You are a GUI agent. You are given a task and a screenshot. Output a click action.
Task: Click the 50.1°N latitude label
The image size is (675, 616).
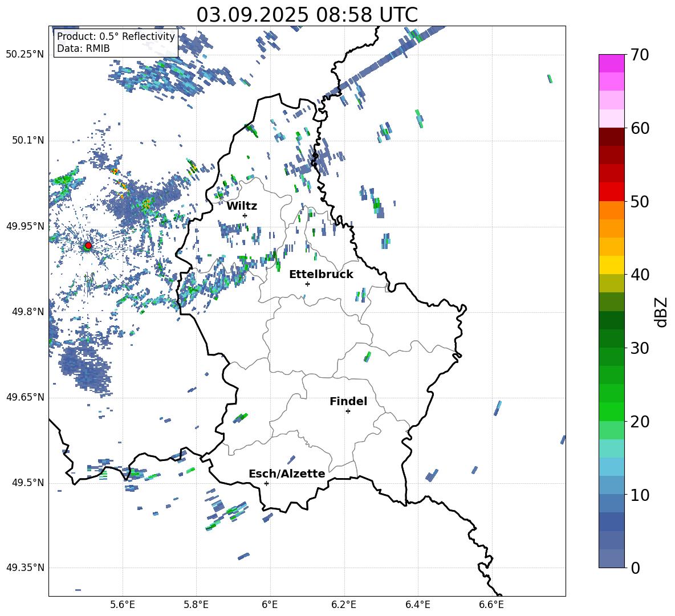tap(28, 140)
